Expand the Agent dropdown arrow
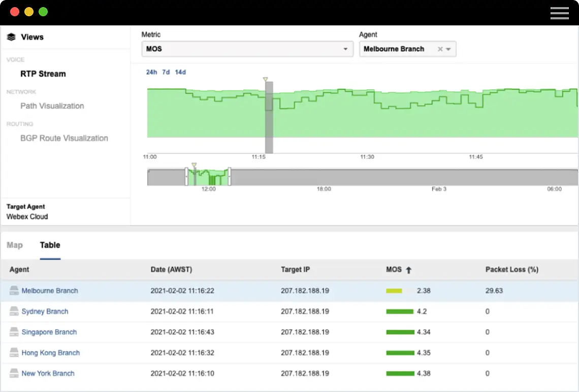 [x=448, y=49]
